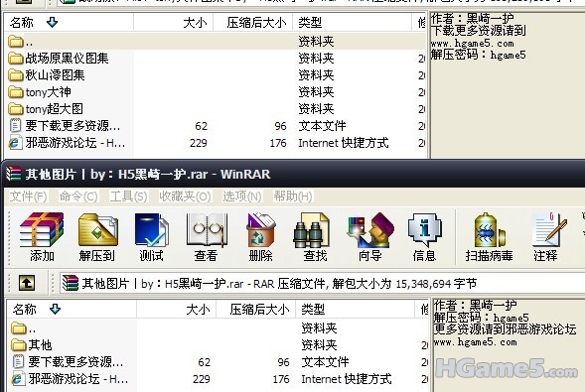Click 下载更多资源请到 in back window comment
585x392 pixels.
(478, 31)
